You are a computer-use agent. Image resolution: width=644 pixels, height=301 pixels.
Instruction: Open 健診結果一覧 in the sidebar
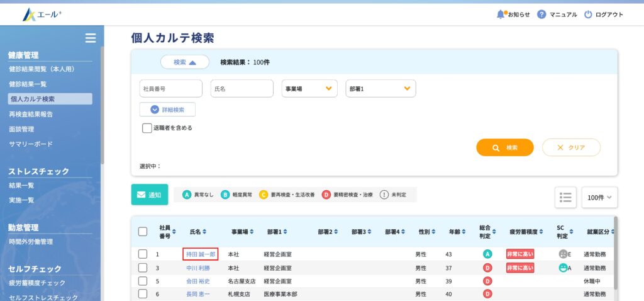point(28,84)
